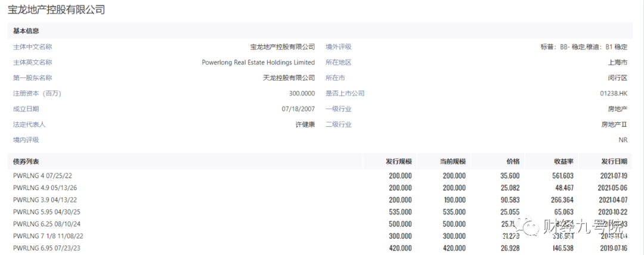Image resolution: width=644 pixels, height=255 pixels.
Task: Click the 一级行业 label
Action: coord(339,109)
